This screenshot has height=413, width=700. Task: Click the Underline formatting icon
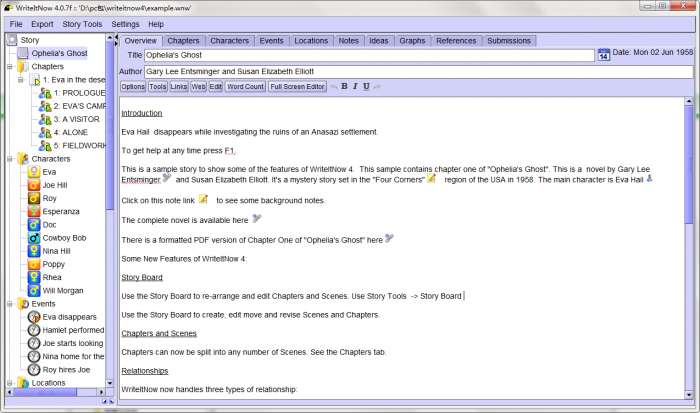coord(366,86)
